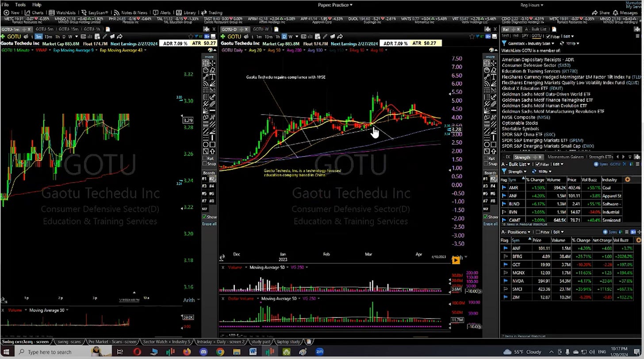Open Google Chrome from Windows taskbar
The image size is (644, 359).
(x=220, y=352)
